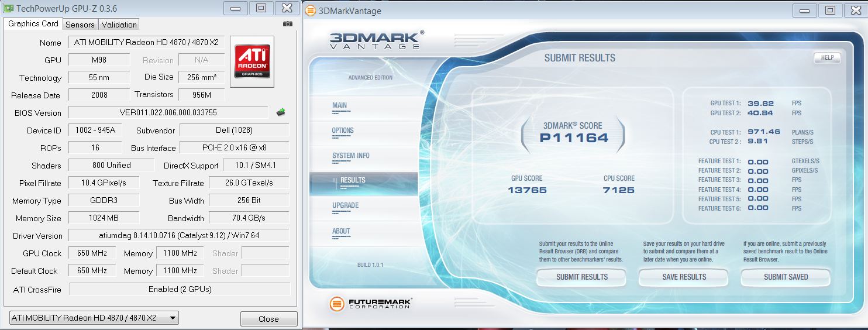Click the ROPs field showing 16
This screenshot has height=330, width=868.
pos(95,147)
